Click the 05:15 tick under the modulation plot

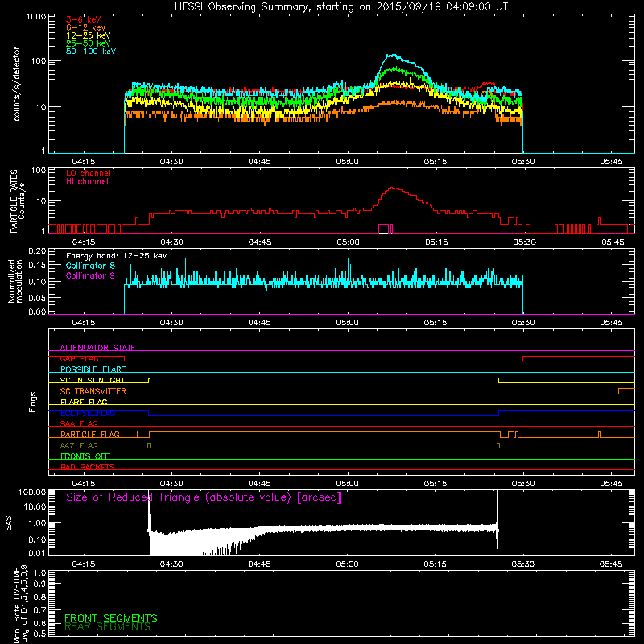(x=436, y=323)
